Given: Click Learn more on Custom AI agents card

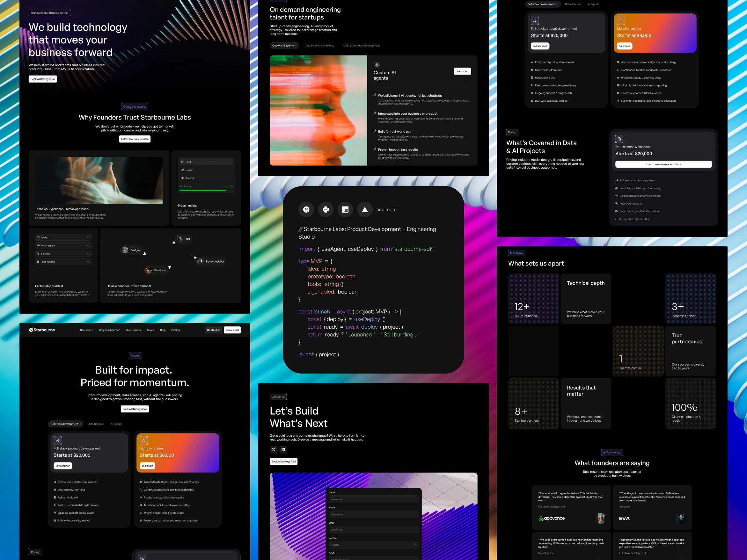Looking at the screenshot, I should point(462,71).
